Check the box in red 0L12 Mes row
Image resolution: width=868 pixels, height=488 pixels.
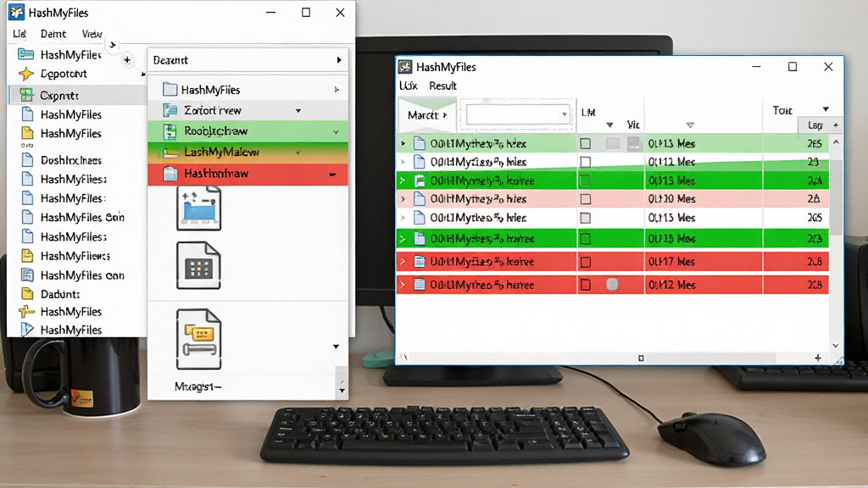(585, 285)
